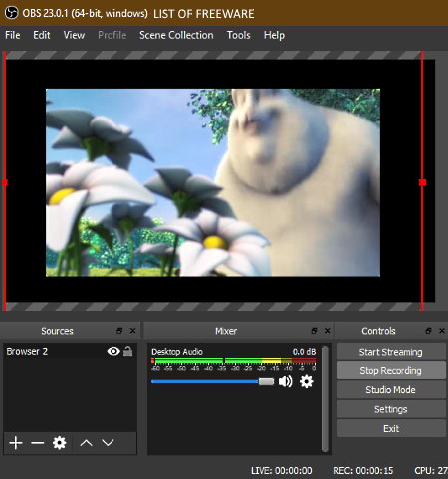This screenshot has height=479, width=448.
Task: Click the REC: 00:00:15 status
Action: (x=363, y=471)
